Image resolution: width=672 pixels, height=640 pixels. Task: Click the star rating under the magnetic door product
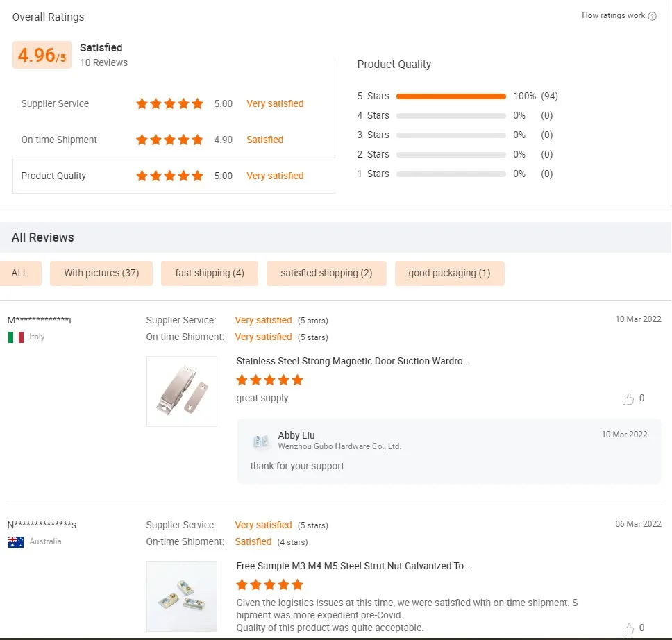(x=269, y=380)
